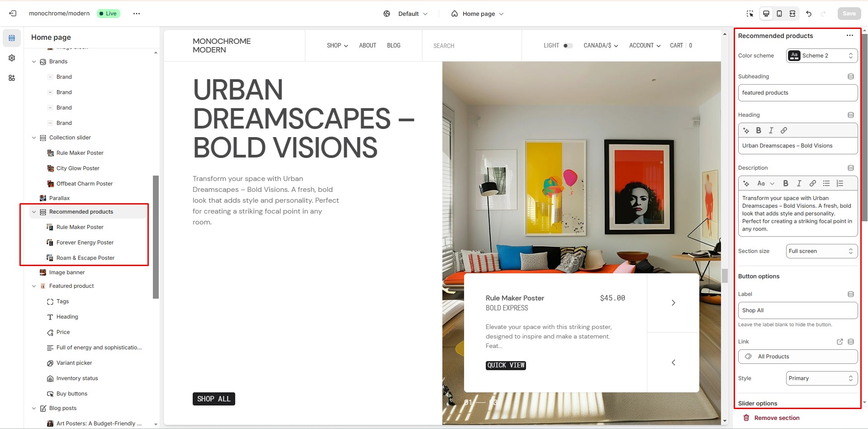Open the Home page template selector

pyautogui.click(x=477, y=14)
